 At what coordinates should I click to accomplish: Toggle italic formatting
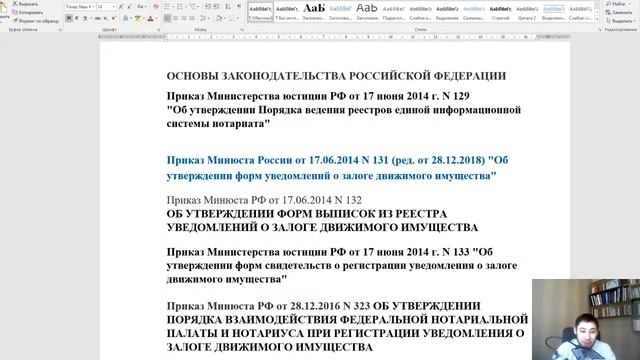click(x=77, y=18)
